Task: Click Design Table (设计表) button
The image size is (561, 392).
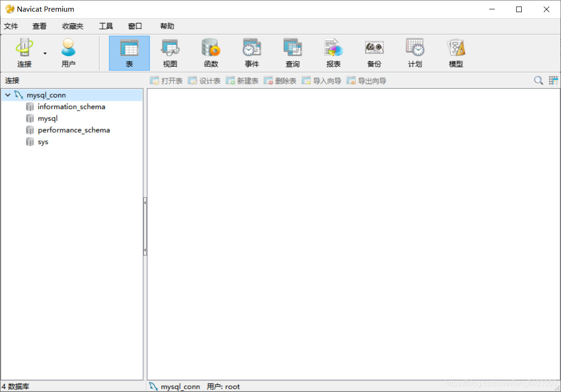Action: [x=204, y=81]
